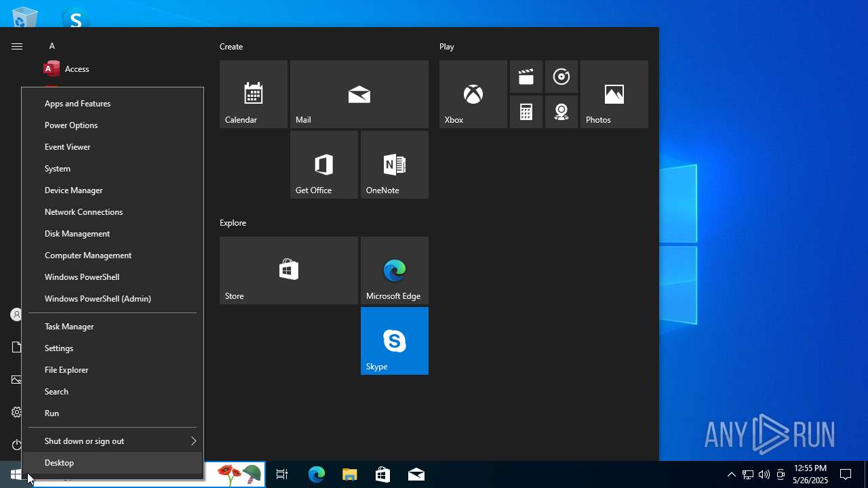Open the Calendar tile
This screenshot has width=868, height=488.
[x=254, y=94]
